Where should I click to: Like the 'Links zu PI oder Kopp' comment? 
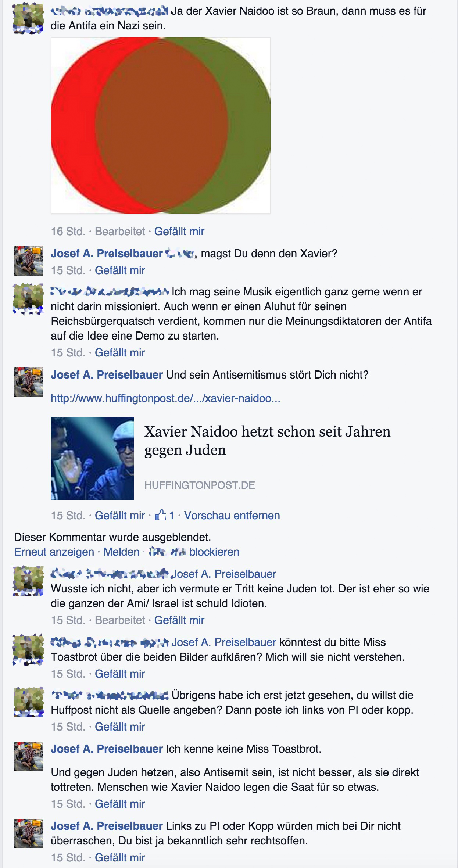120,857
